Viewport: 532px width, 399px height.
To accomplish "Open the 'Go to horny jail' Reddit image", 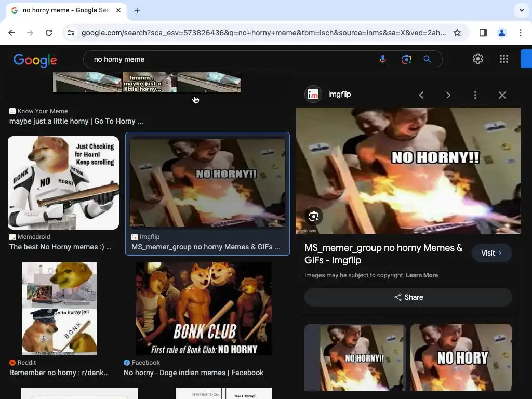I will tap(59, 309).
